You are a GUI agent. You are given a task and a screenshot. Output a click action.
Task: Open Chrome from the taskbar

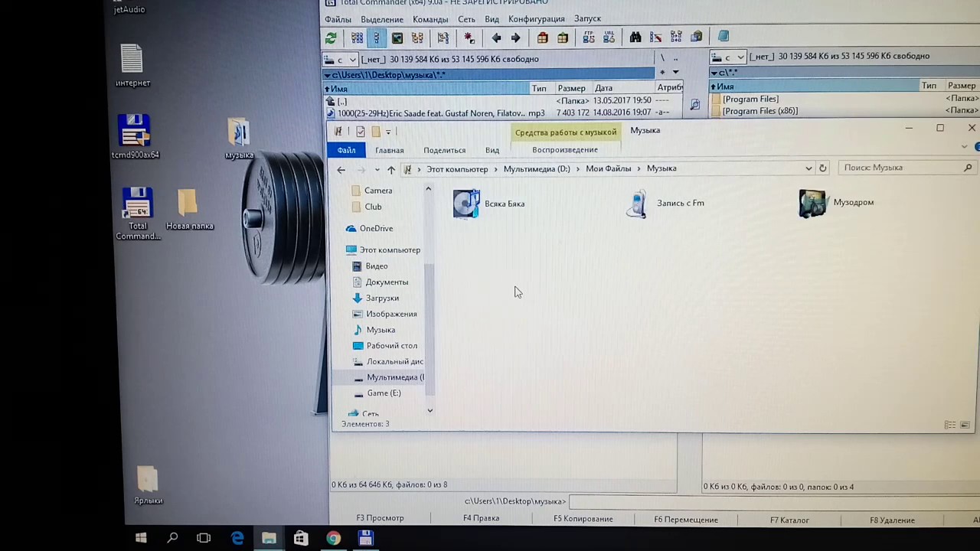click(332, 538)
